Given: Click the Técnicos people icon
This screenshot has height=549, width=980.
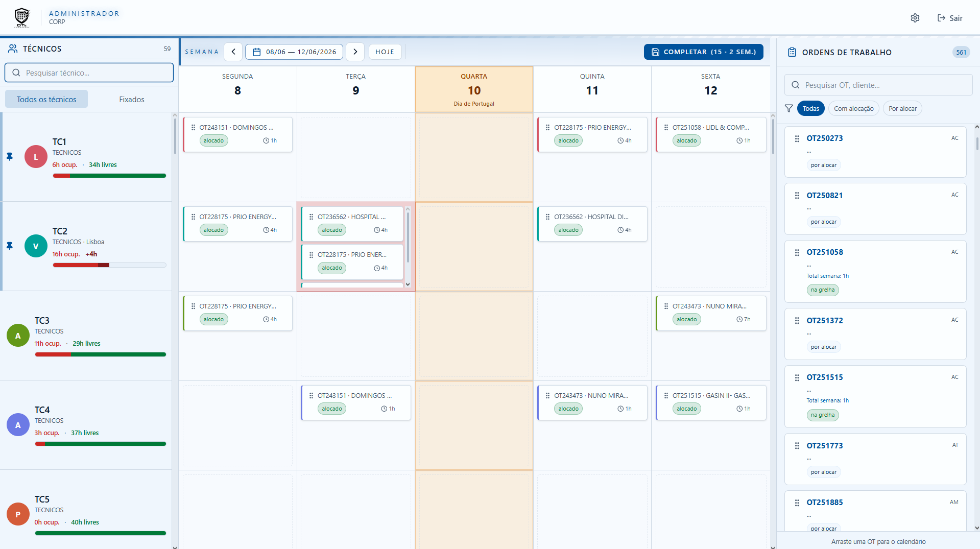Looking at the screenshot, I should pyautogui.click(x=13, y=49).
